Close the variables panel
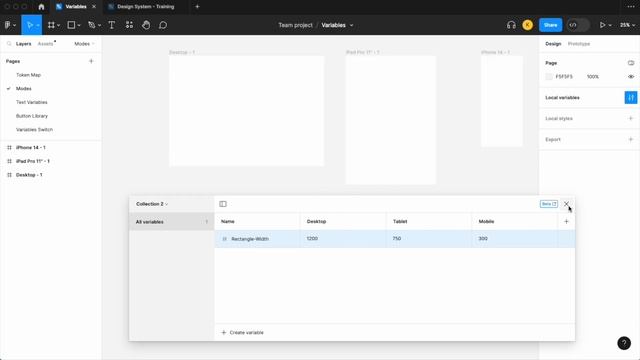 click(x=566, y=204)
